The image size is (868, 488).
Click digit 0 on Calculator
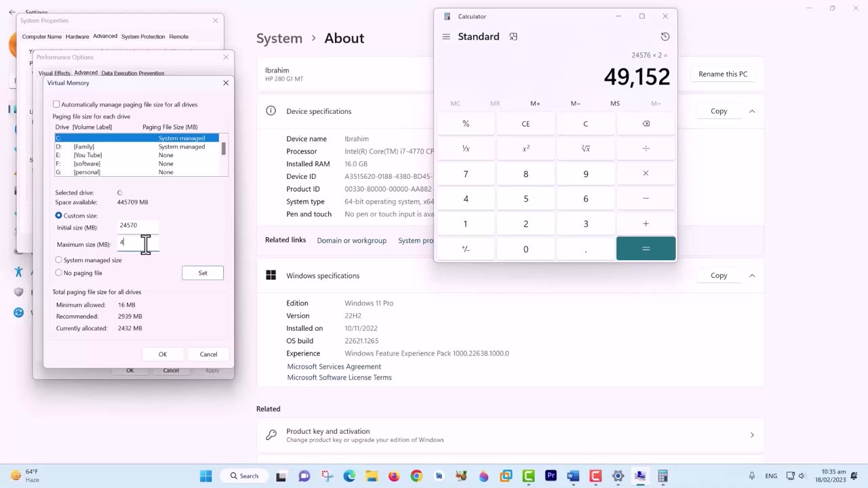pos(526,249)
